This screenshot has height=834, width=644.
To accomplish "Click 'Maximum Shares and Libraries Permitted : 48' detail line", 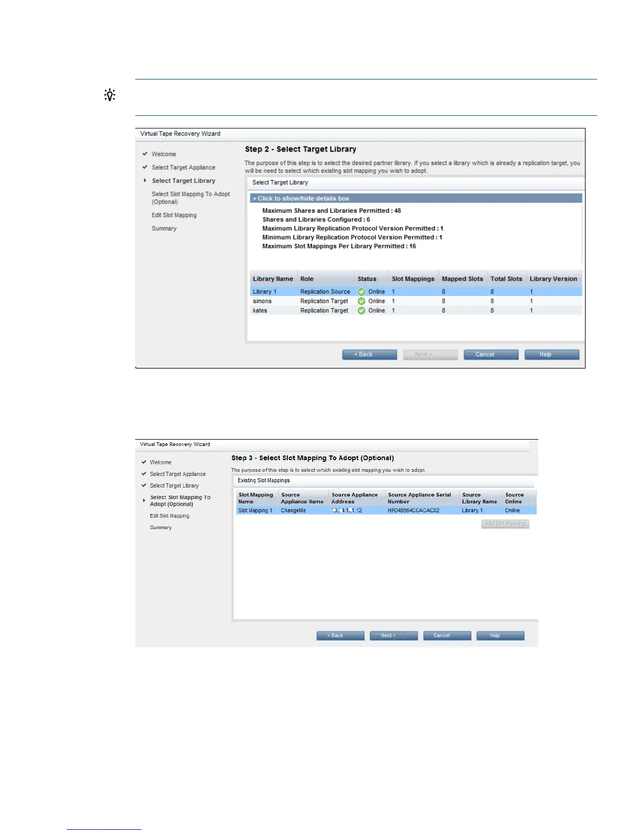I will [331, 211].
